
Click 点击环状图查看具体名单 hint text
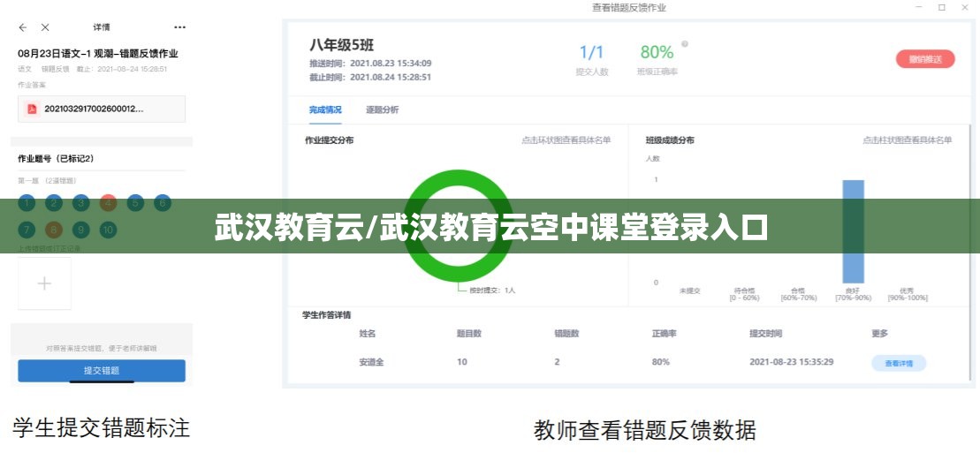pos(566,140)
